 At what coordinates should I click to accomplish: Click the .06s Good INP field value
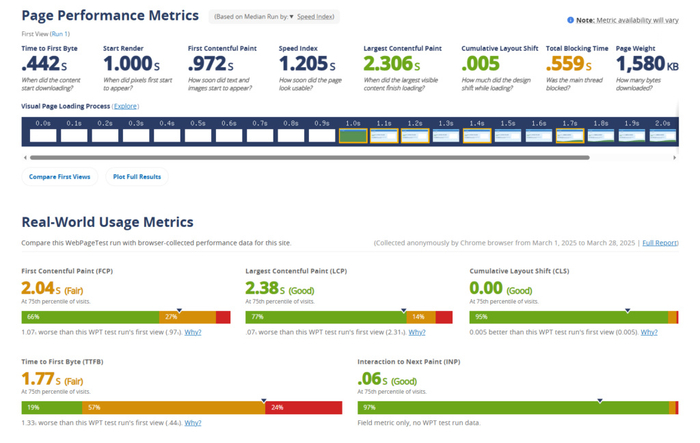(x=387, y=379)
